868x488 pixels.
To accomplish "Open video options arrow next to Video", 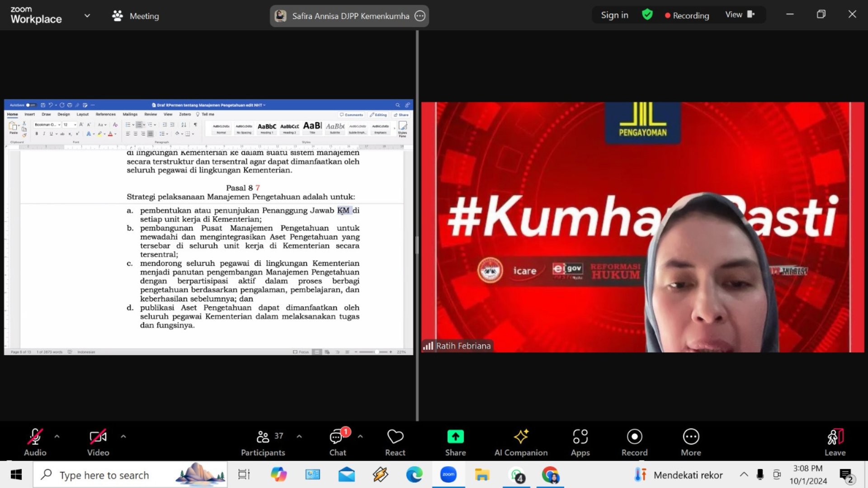I will (123, 436).
